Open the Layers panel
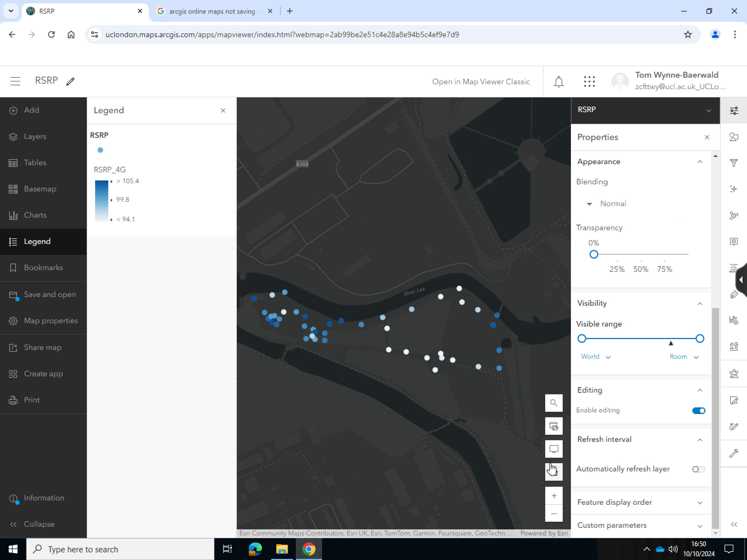 click(x=43, y=136)
